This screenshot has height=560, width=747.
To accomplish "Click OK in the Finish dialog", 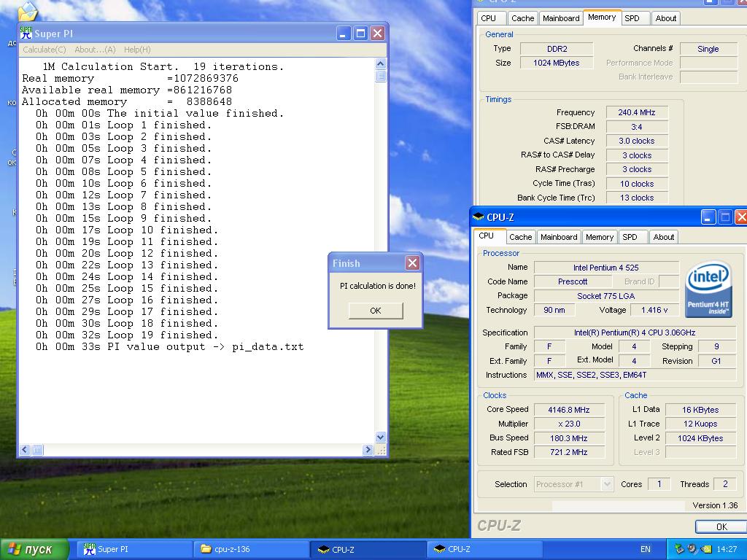I will tap(376, 311).
